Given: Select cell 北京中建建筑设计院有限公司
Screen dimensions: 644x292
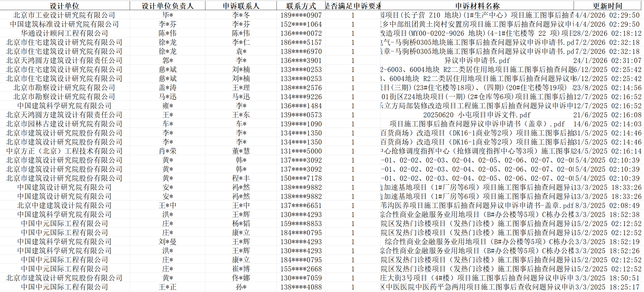Looking at the screenshot, I should point(64,205).
